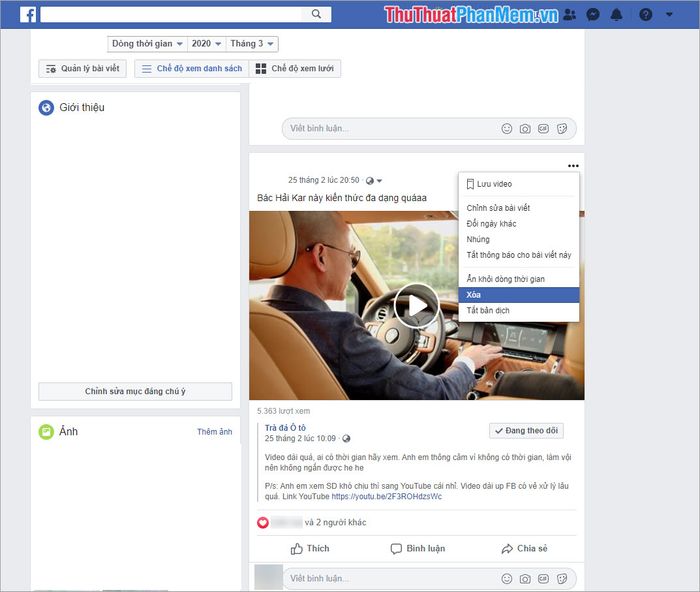This screenshot has width=700, height=592.
Task: Click the Quản lý bài viết button
Action: pyautogui.click(x=83, y=68)
